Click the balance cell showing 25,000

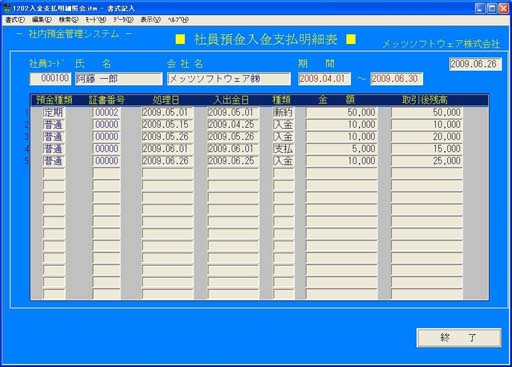pyautogui.click(x=427, y=161)
